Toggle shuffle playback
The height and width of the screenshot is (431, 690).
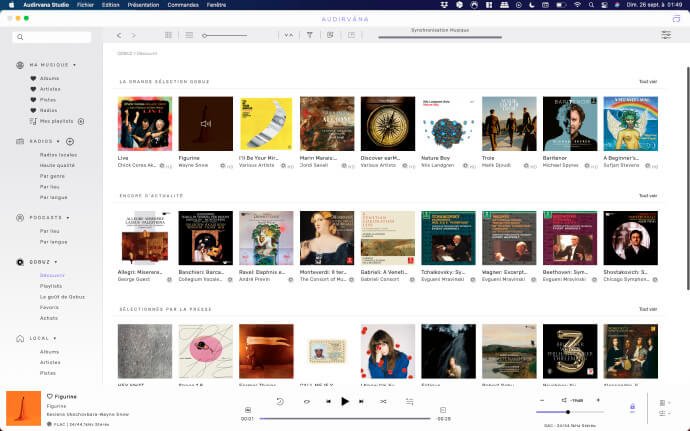click(x=383, y=402)
